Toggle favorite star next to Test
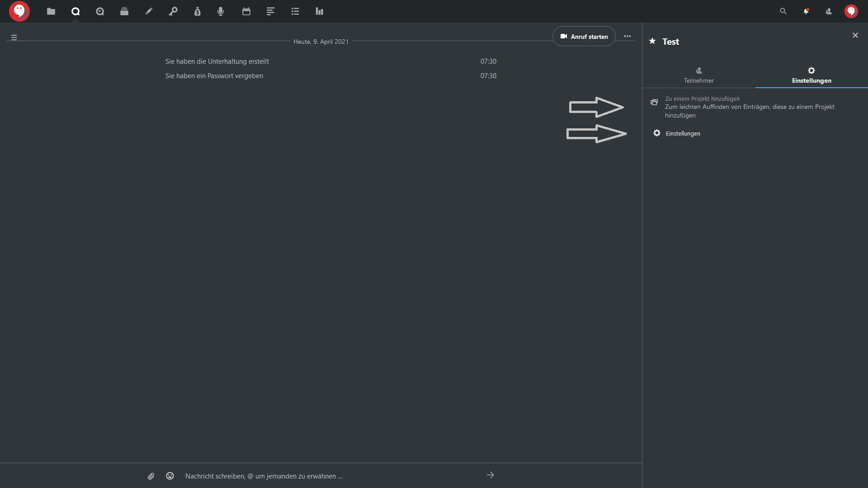 click(x=652, y=41)
